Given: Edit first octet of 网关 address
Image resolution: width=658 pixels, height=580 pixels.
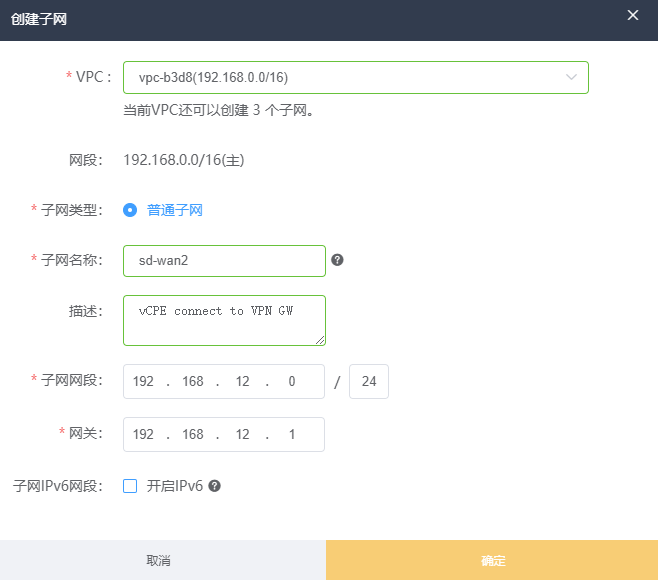Looking at the screenshot, I should pos(143,434).
